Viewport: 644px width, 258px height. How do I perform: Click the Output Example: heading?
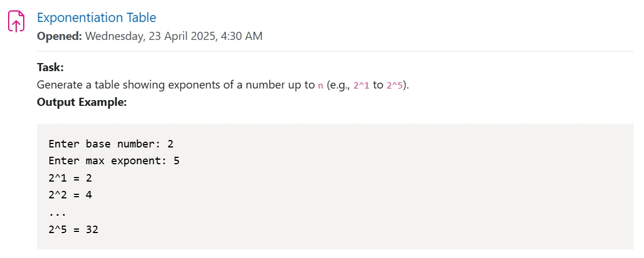coord(82,102)
